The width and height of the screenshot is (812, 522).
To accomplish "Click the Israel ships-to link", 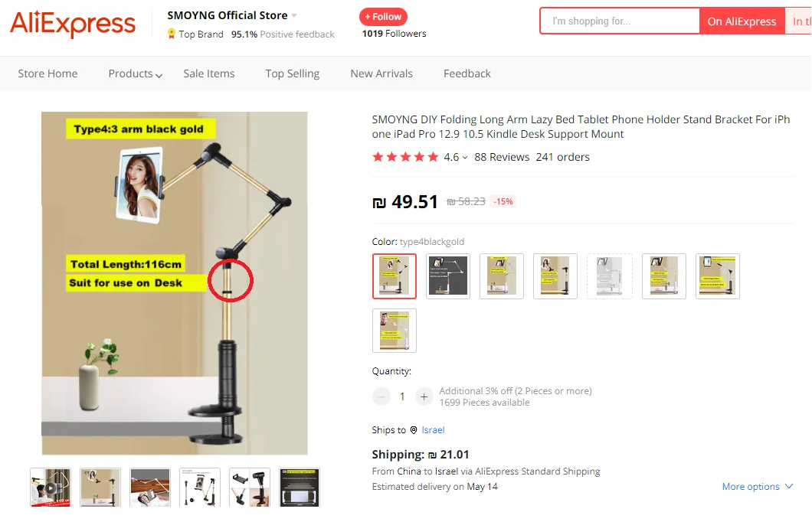I will (433, 430).
